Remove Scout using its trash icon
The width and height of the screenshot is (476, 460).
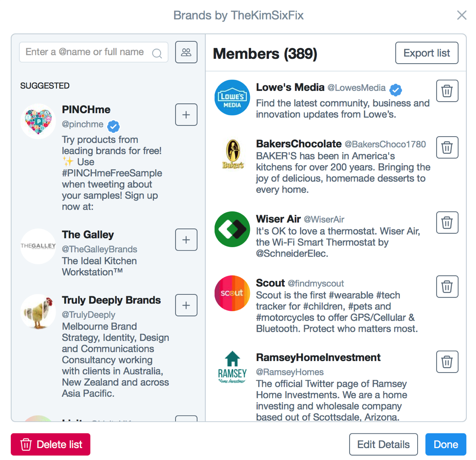tap(447, 286)
